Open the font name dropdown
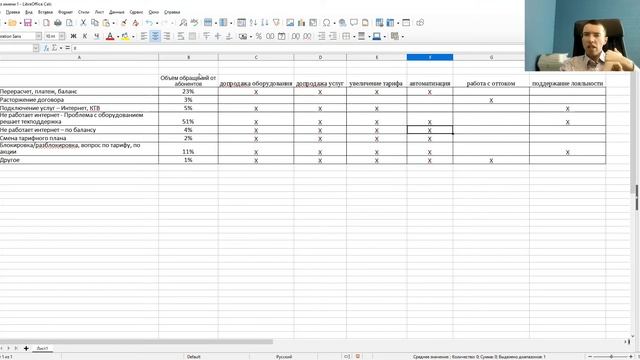Viewport: 640px width, 360px height. point(38,36)
